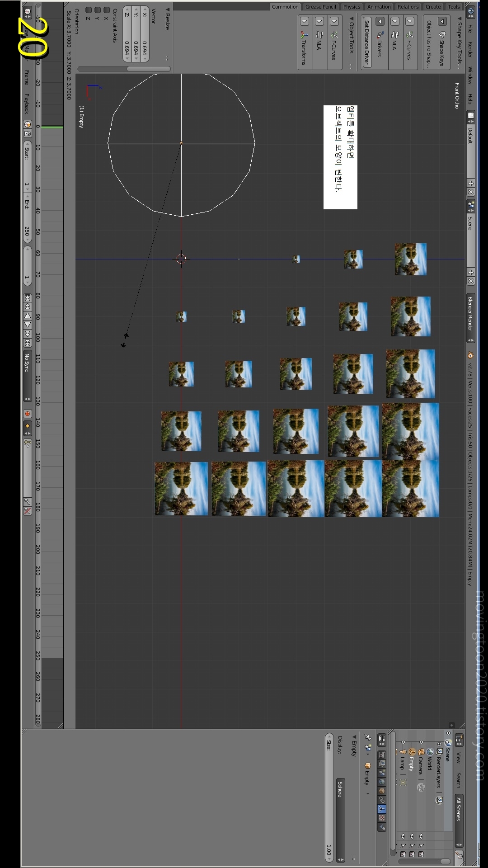The image size is (488, 868).
Task: Open the Properties editor type icon
Action: (x=382, y=740)
